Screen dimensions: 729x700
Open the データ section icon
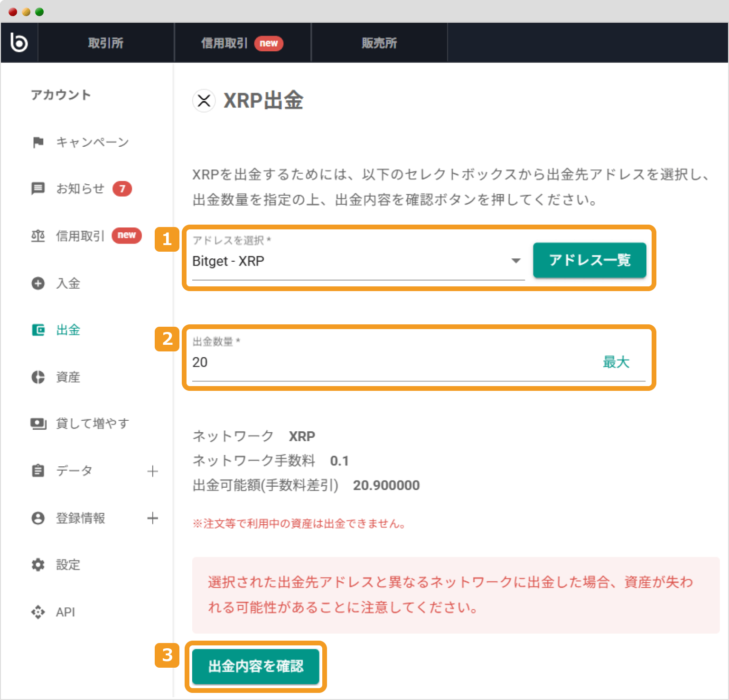[38, 471]
